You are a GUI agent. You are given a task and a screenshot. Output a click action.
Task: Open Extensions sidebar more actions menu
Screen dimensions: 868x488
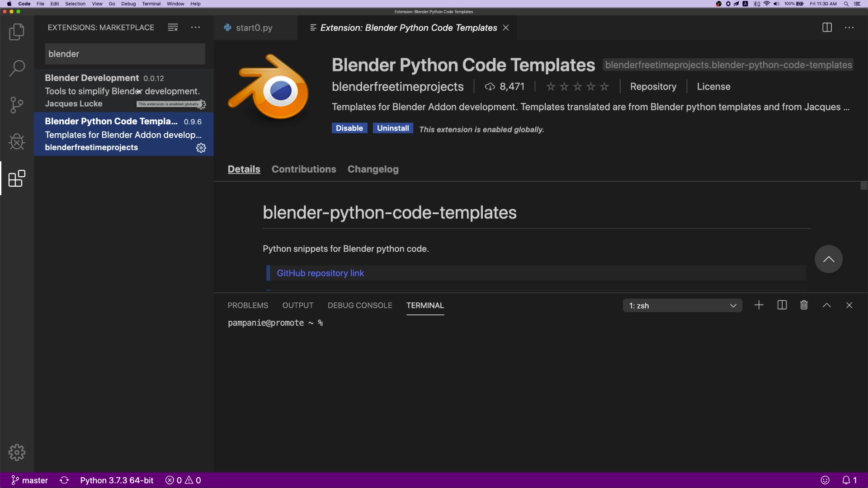click(x=195, y=28)
